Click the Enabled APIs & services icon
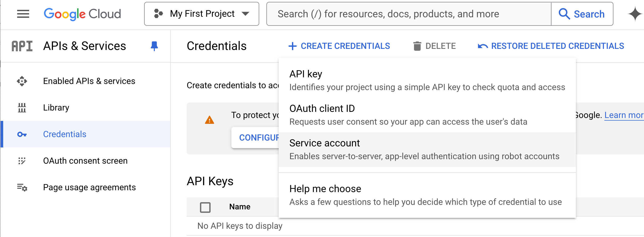The height and width of the screenshot is (237, 644). (x=22, y=81)
